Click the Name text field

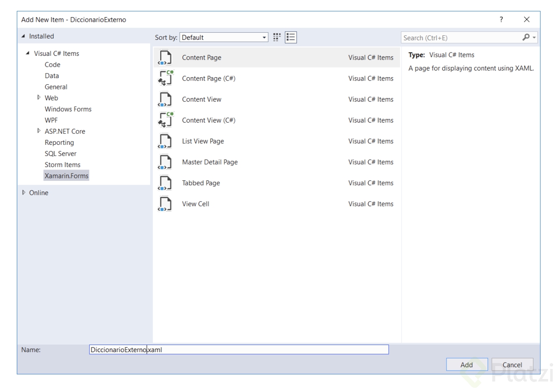coord(239,350)
